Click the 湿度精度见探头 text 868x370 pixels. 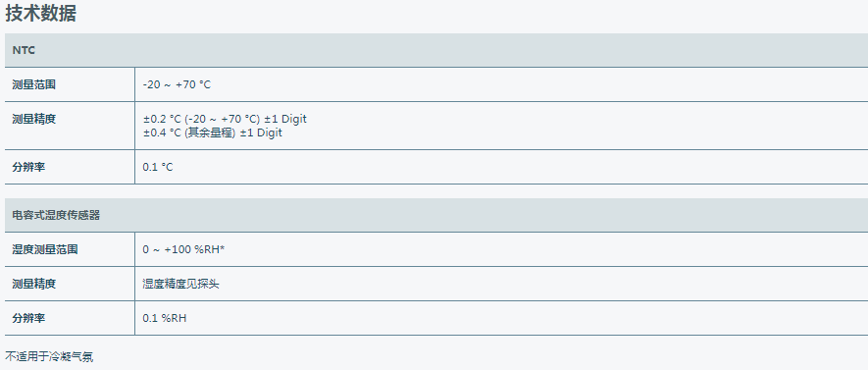180,284
